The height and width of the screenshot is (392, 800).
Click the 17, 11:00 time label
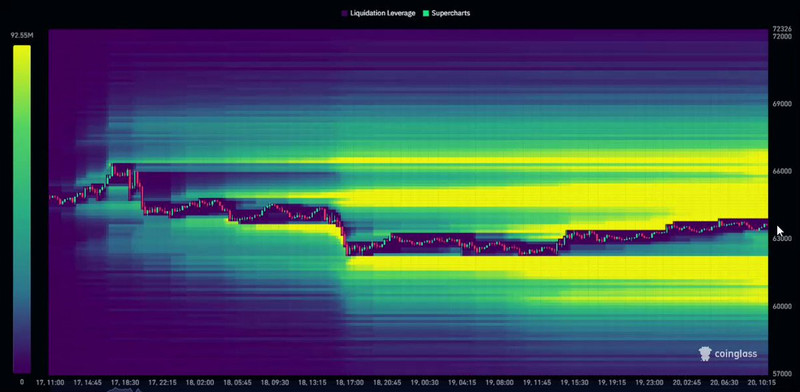[x=50, y=382]
